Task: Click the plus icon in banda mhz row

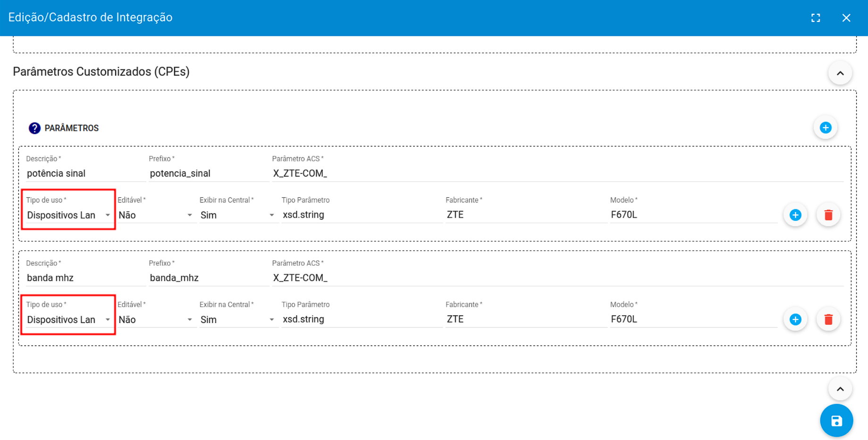Action: 795,320
